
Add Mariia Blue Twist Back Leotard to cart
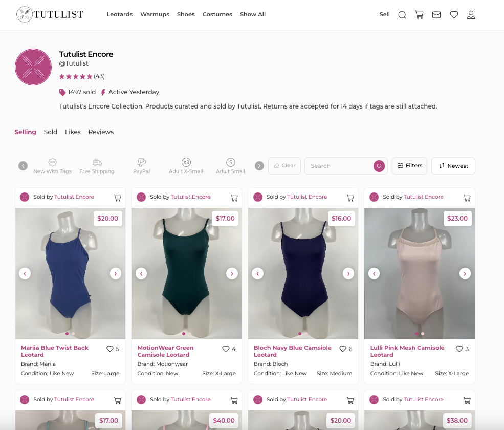(x=118, y=198)
